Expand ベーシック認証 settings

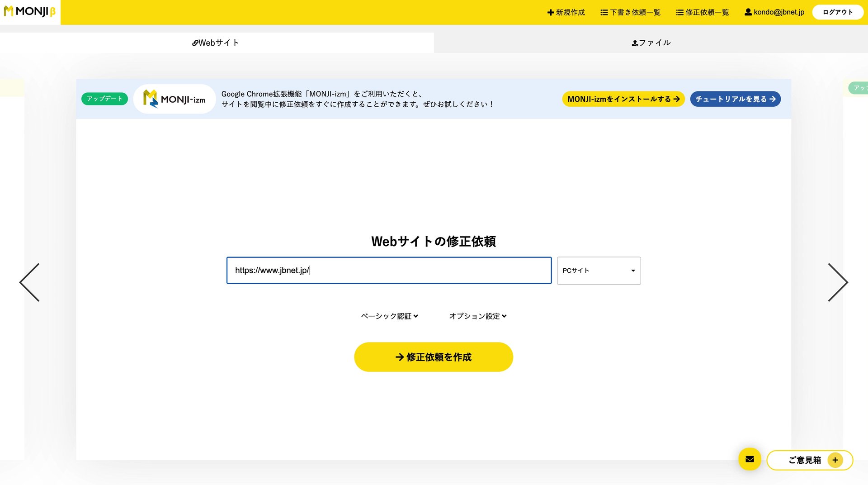tap(389, 316)
